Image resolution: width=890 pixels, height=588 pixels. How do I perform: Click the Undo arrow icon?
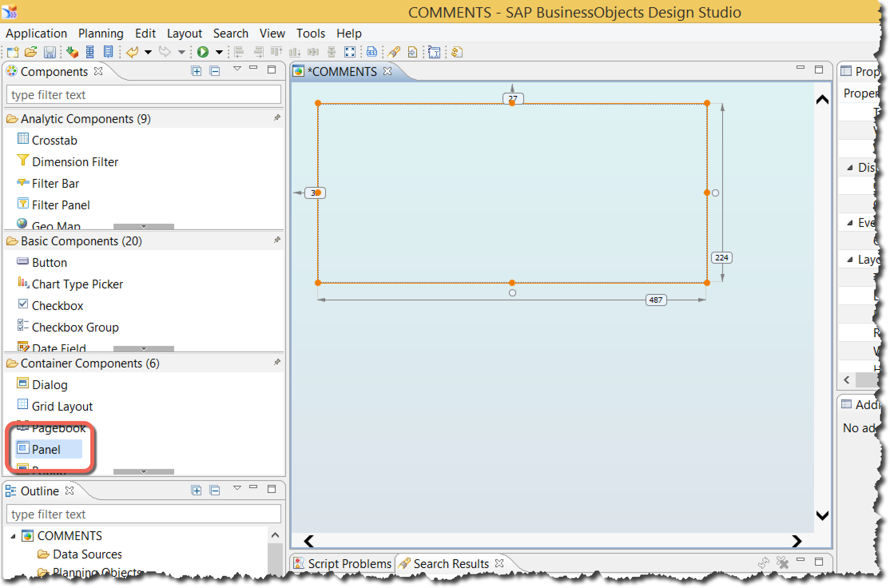pyautogui.click(x=132, y=52)
